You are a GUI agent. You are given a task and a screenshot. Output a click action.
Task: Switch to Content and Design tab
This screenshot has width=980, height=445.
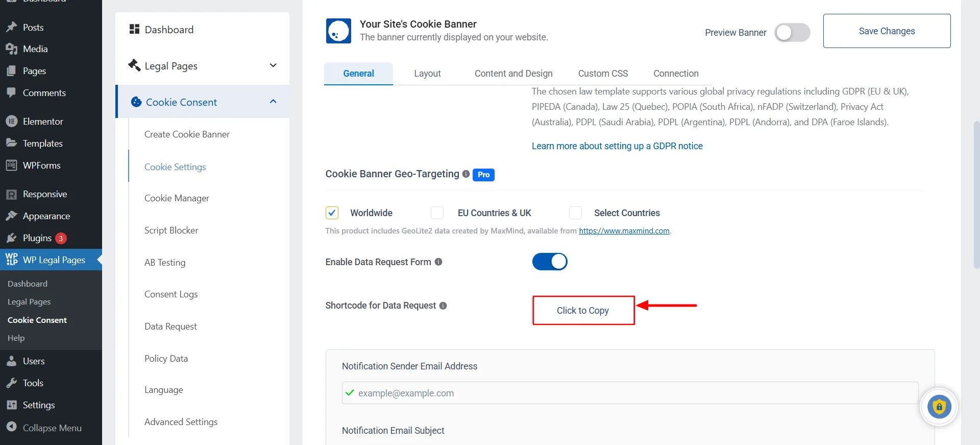point(513,74)
